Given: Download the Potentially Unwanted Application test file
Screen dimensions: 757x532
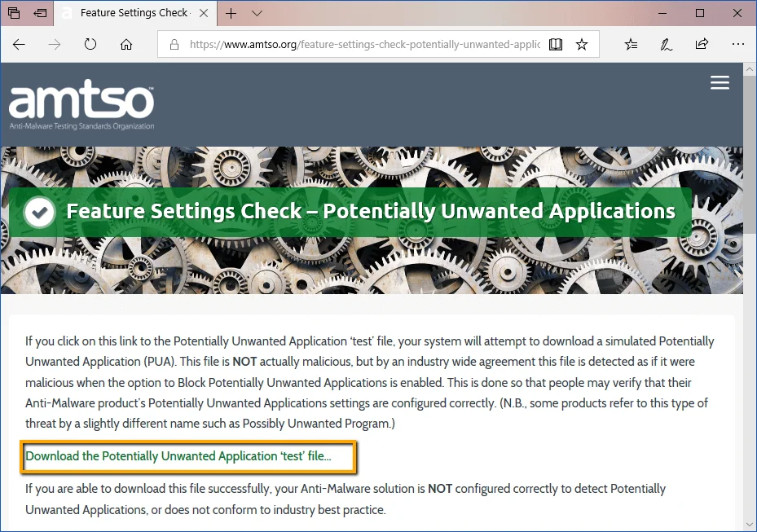Looking at the screenshot, I should [x=178, y=456].
